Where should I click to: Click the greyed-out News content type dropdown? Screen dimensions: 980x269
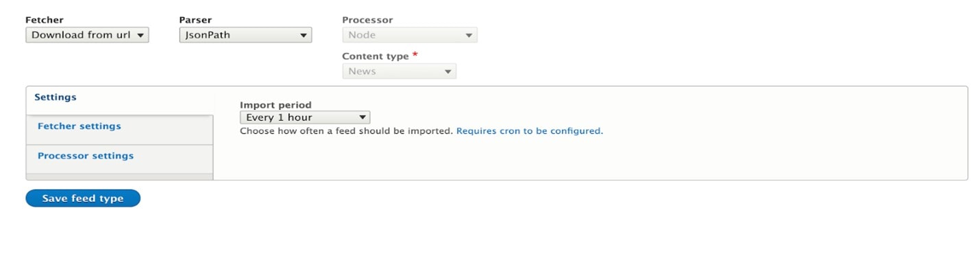click(399, 71)
